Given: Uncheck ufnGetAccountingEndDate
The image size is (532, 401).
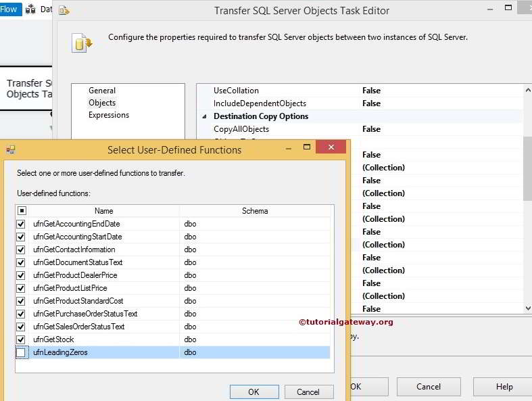Looking at the screenshot, I should 21,224.
